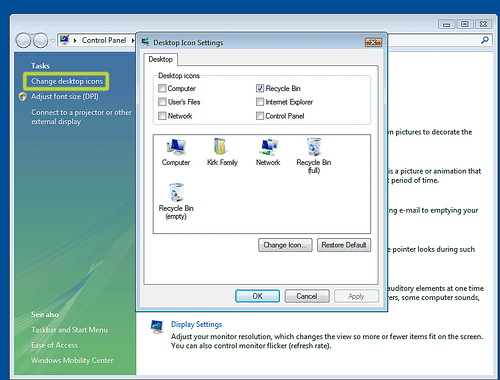Select the Network icon in the preview list
500x380 pixels.
(268, 152)
